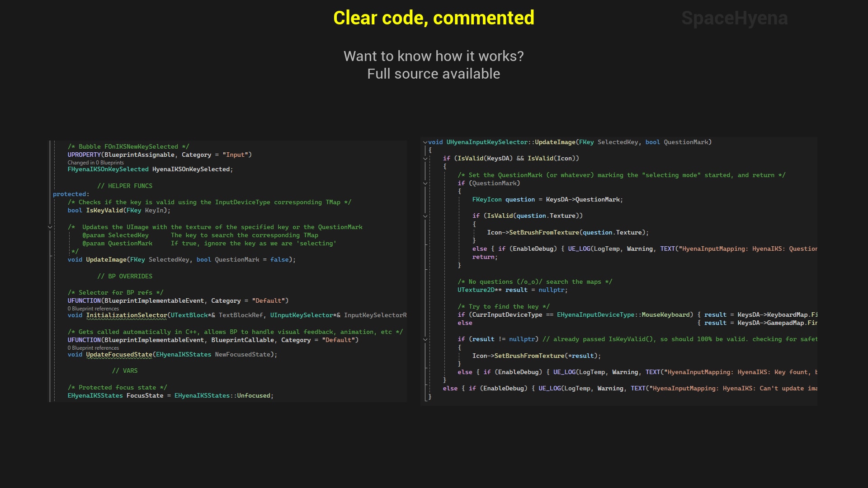Click the BlueprintCallable specifier
Viewport: 868px width, 488px height.
point(242,340)
